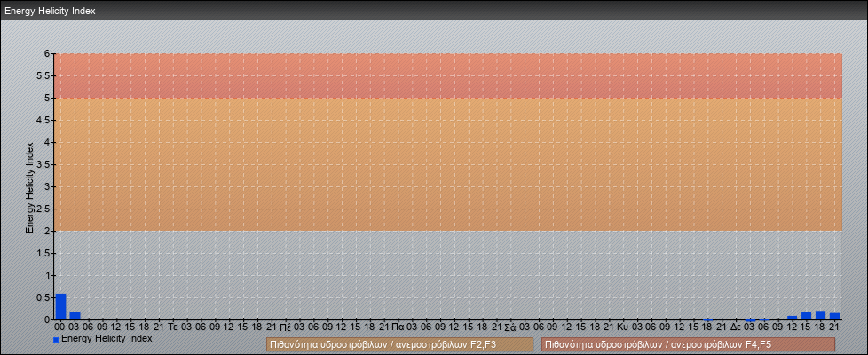Image resolution: width=868 pixels, height=355 pixels.
Task: Click the Y-axis tick label 6
Action: [x=47, y=53]
